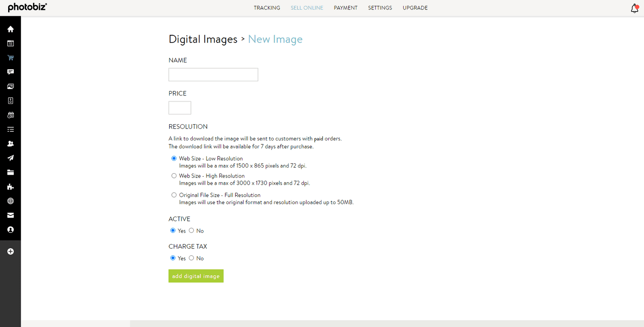
Task: Open the Home dashboard icon
Action: [x=10, y=29]
